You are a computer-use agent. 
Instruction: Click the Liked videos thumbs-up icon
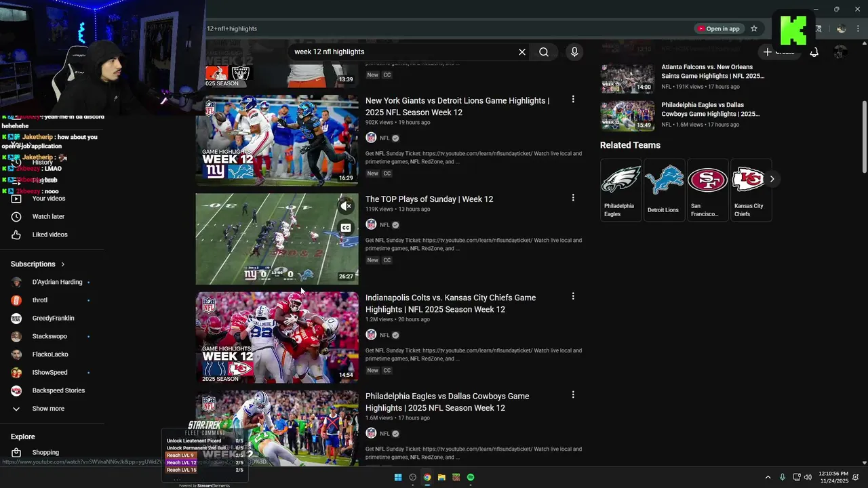(16, 235)
